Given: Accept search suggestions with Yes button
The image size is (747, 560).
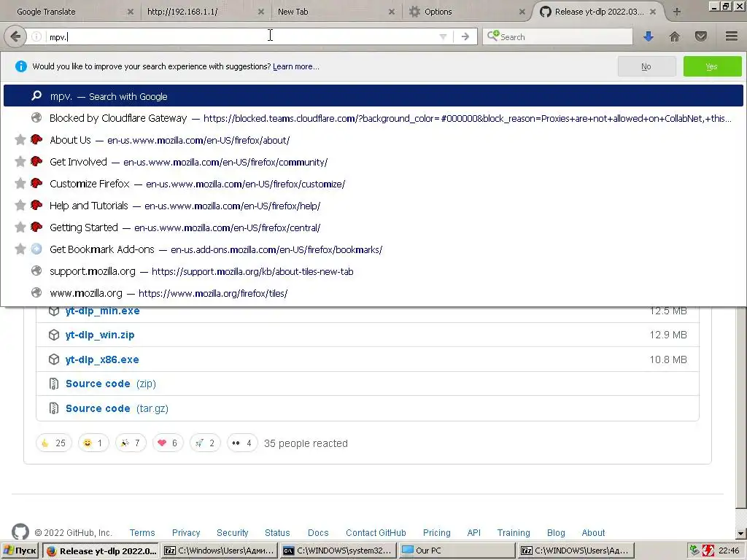Looking at the screenshot, I should tap(712, 66).
